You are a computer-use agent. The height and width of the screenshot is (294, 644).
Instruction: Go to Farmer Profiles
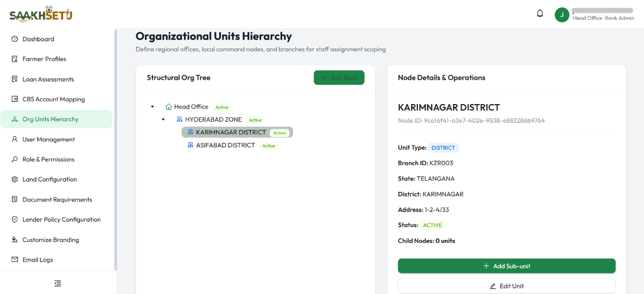[56, 59]
